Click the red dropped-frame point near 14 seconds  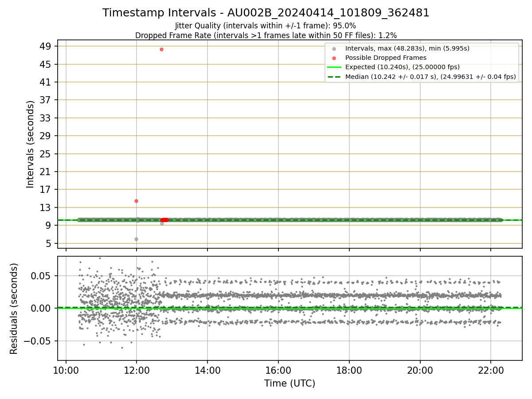(136, 201)
